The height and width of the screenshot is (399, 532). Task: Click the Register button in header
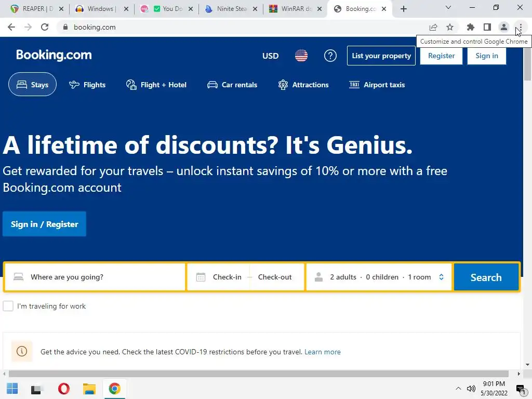tap(441, 56)
